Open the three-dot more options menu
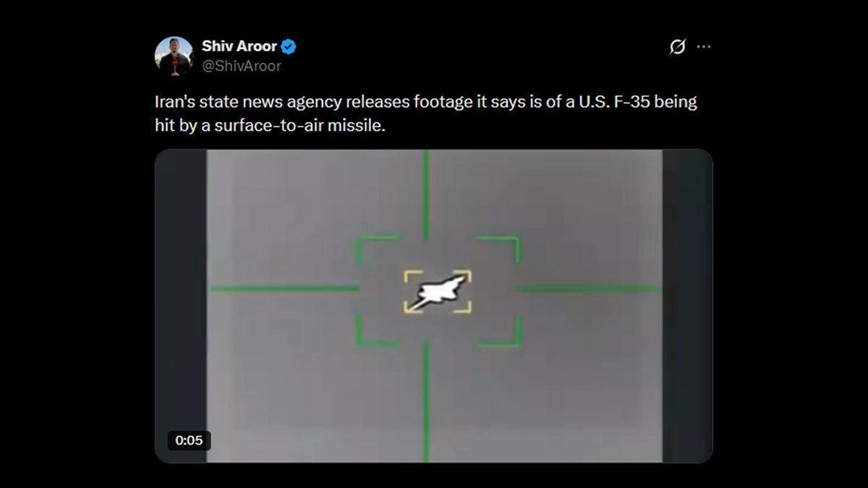This screenshot has height=488, width=868. (x=704, y=47)
